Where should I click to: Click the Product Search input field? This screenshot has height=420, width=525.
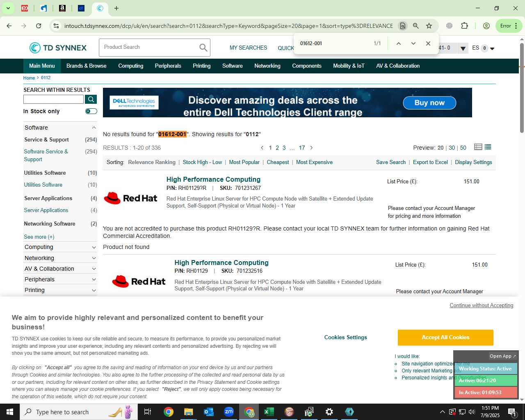click(148, 48)
